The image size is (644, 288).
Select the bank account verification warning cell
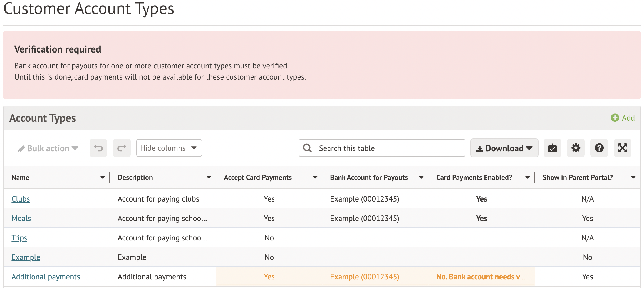click(x=481, y=277)
